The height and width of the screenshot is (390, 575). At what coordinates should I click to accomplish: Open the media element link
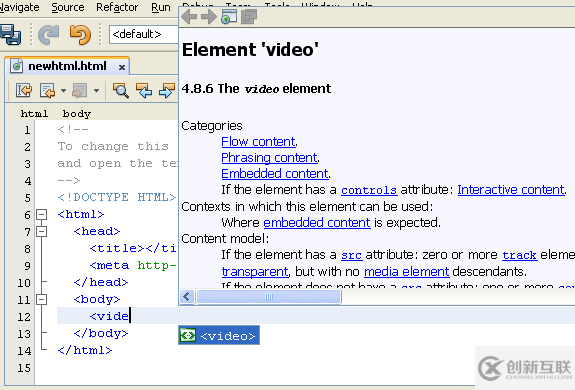(x=406, y=272)
